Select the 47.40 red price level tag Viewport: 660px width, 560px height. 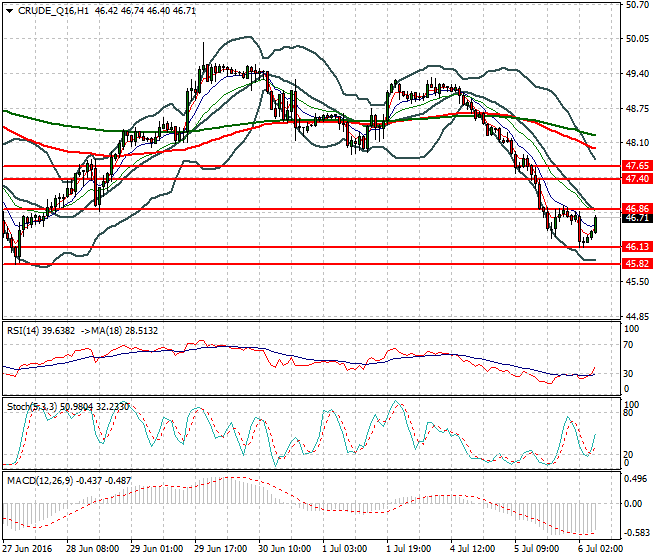[x=637, y=178]
